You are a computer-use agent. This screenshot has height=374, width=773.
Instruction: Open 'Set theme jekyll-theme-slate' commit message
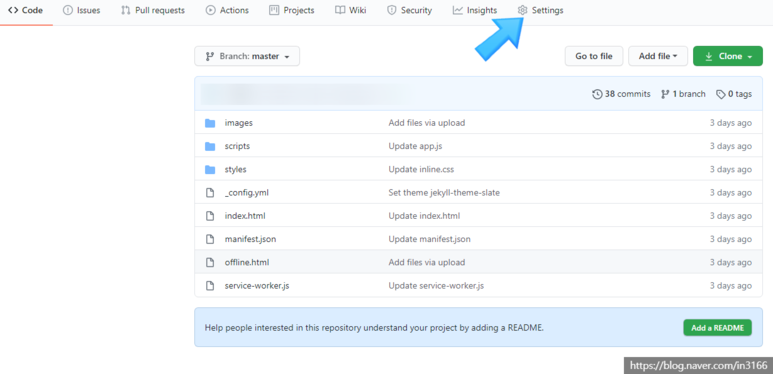pos(444,193)
